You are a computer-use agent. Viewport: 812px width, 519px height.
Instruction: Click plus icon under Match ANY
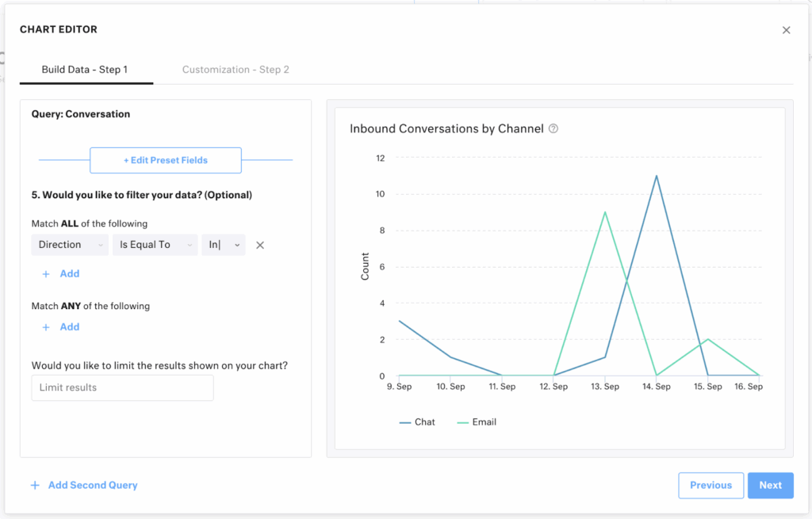[x=46, y=327]
